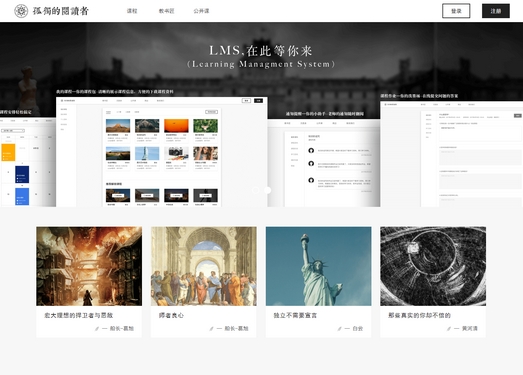Click the dark 注册 register button
This screenshot has height=375, width=523.
click(496, 11)
